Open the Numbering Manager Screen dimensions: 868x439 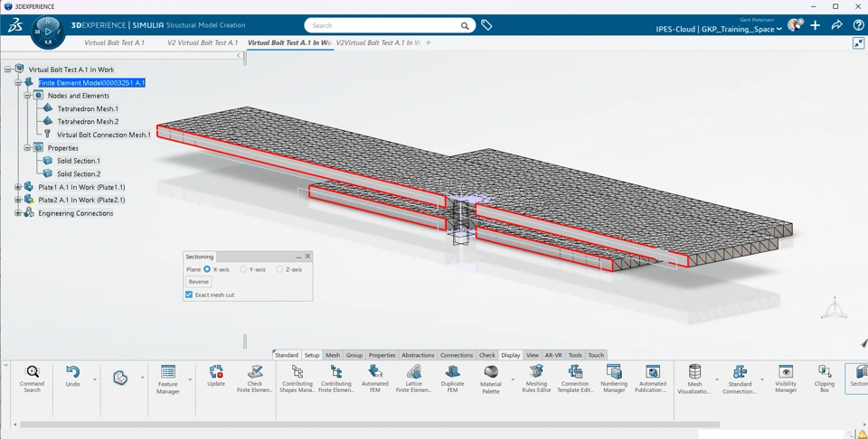(x=614, y=378)
